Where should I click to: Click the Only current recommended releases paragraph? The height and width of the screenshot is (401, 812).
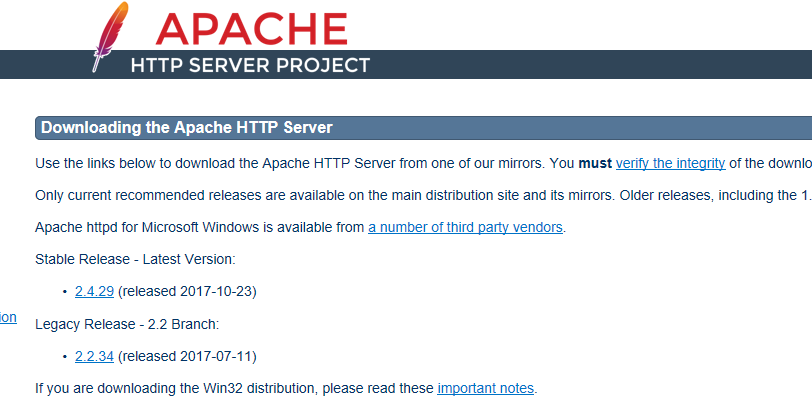coord(400,195)
